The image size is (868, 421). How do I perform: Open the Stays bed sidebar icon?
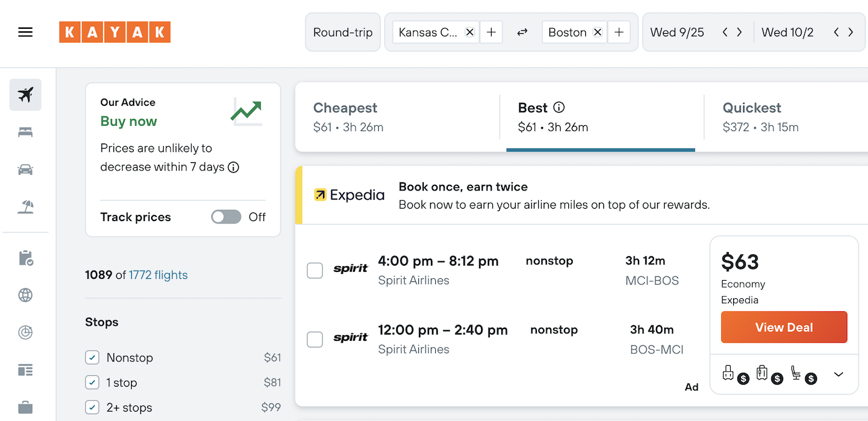[25, 132]
